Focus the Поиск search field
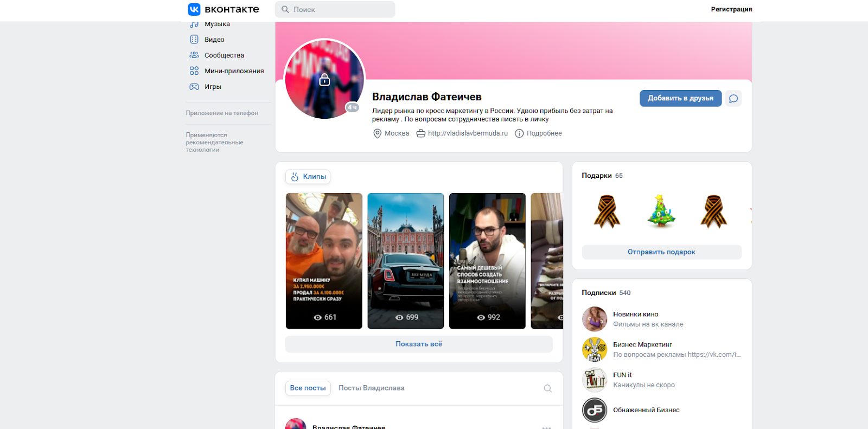868x429 pixels. [342, 10]
